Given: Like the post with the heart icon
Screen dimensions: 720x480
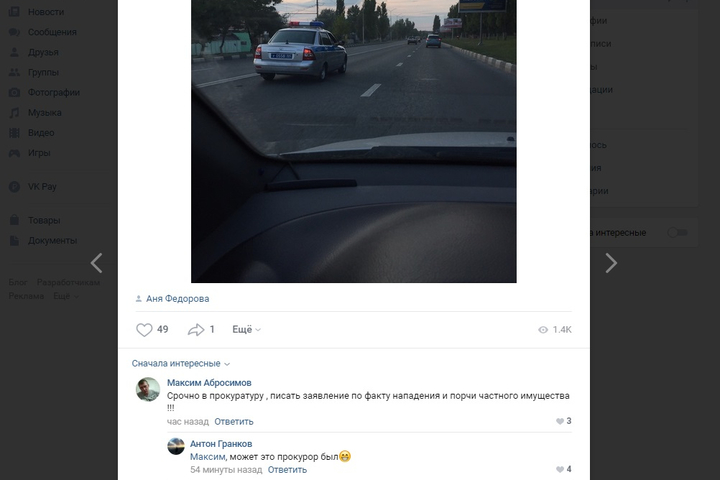Looking at the screenshot, I should [144, 329].
